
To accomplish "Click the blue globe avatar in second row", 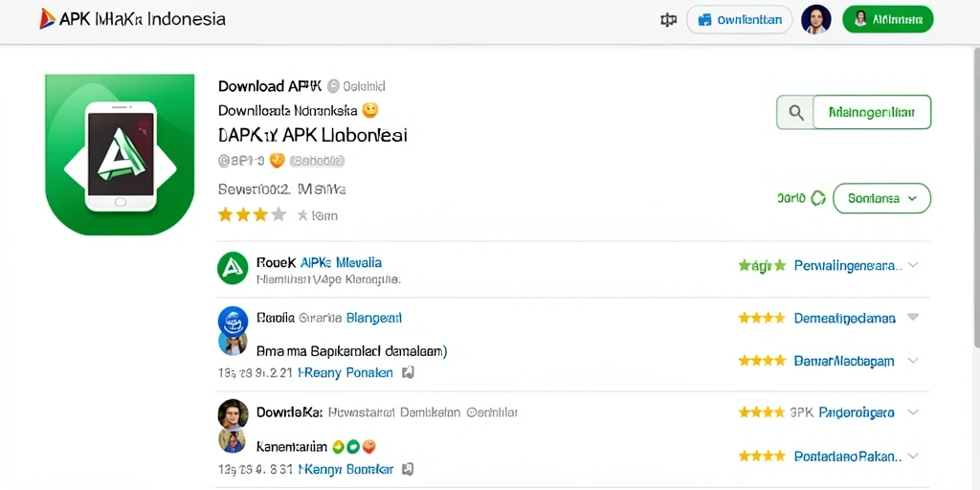I will click(x=233, y=322).
